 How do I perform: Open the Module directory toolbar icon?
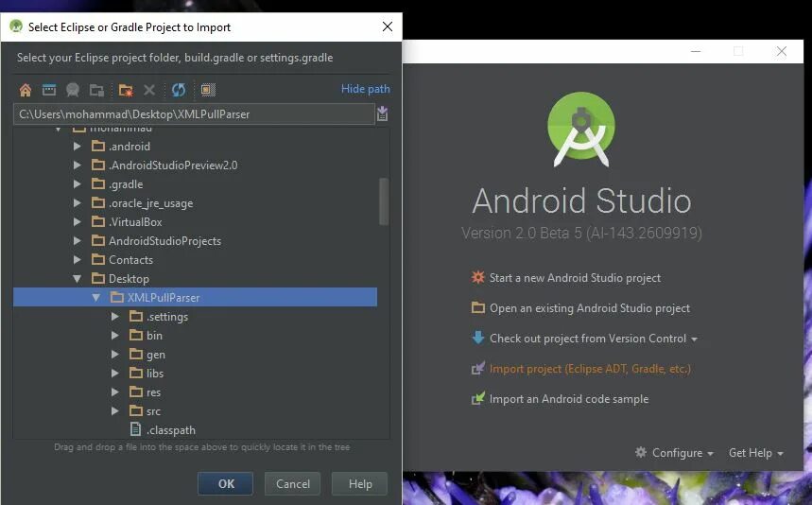point(96,90)
